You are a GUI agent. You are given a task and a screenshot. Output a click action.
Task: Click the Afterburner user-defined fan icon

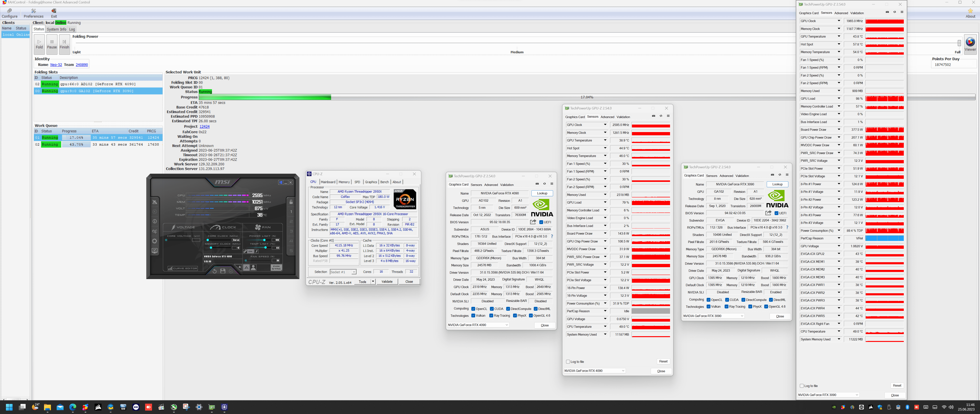pos(253,268)
